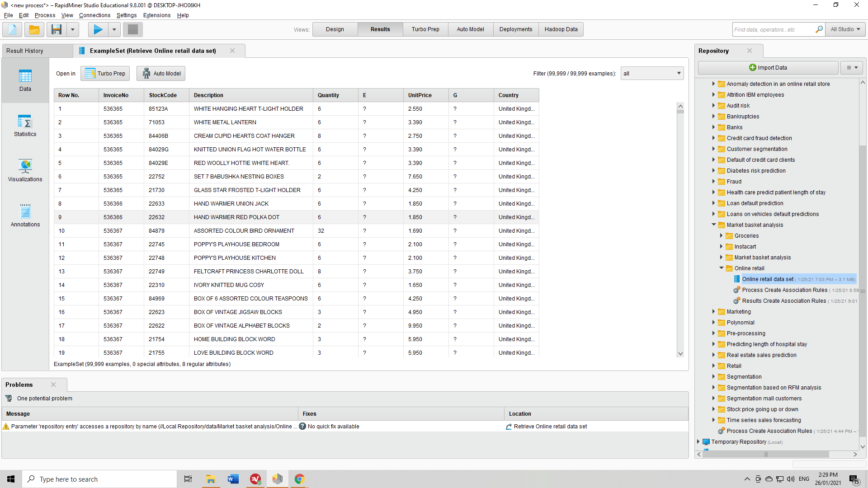This screenshot has height=488, width=868.
Task: Open the File menu
Action: (x=8, y=15)
